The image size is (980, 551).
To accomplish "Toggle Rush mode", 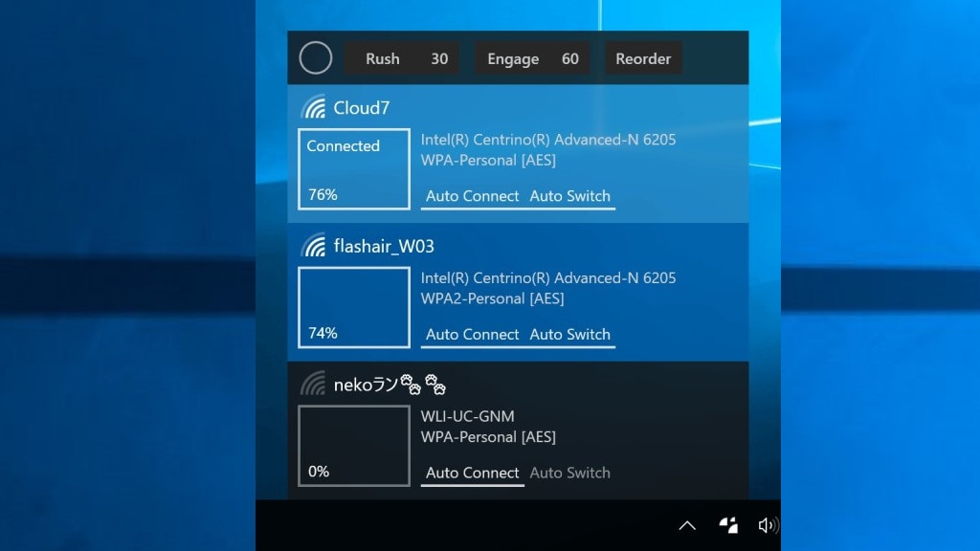I will click(x=401, y=58).
